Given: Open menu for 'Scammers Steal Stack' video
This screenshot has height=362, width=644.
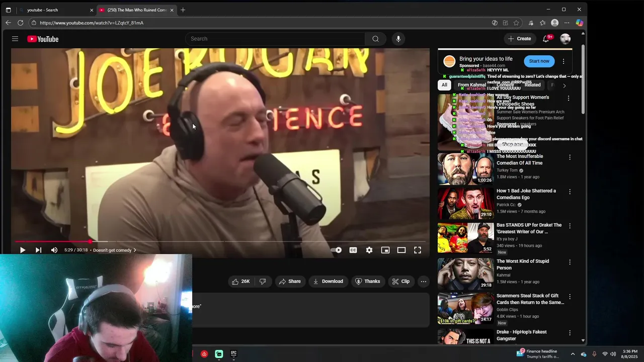Looking at the screenshot, I should click(x=570, y=297).
